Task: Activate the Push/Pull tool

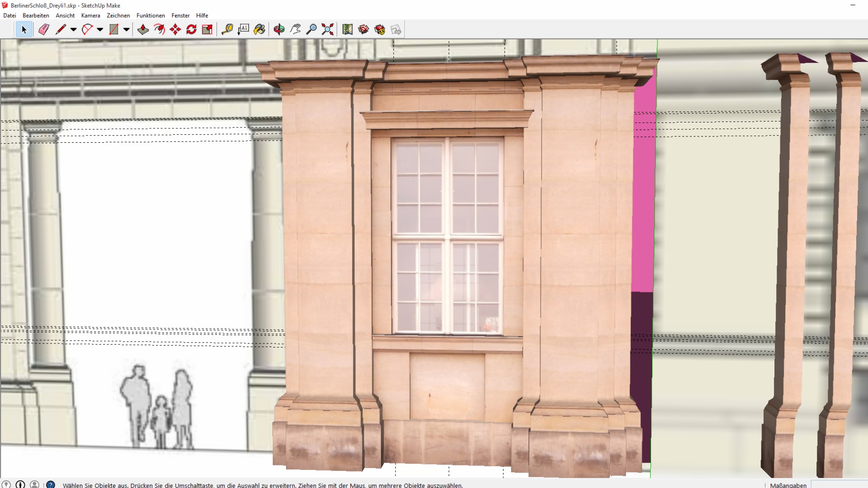Action: click(x=143, y=30)
